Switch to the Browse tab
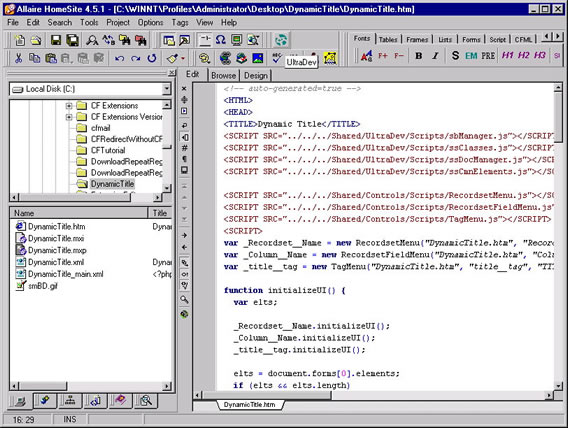This screenshot has width=568, height=428. (224, 75)
